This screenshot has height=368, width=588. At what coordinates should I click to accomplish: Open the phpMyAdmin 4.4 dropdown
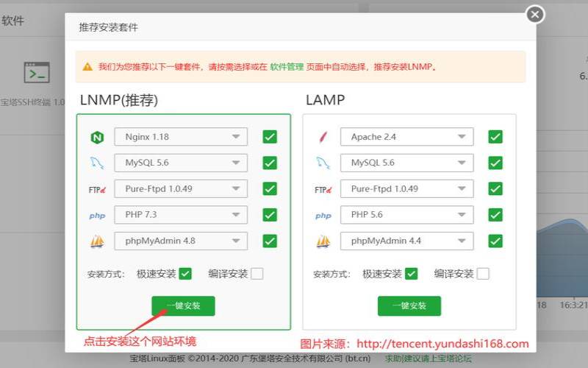click(x=407, y=241)
